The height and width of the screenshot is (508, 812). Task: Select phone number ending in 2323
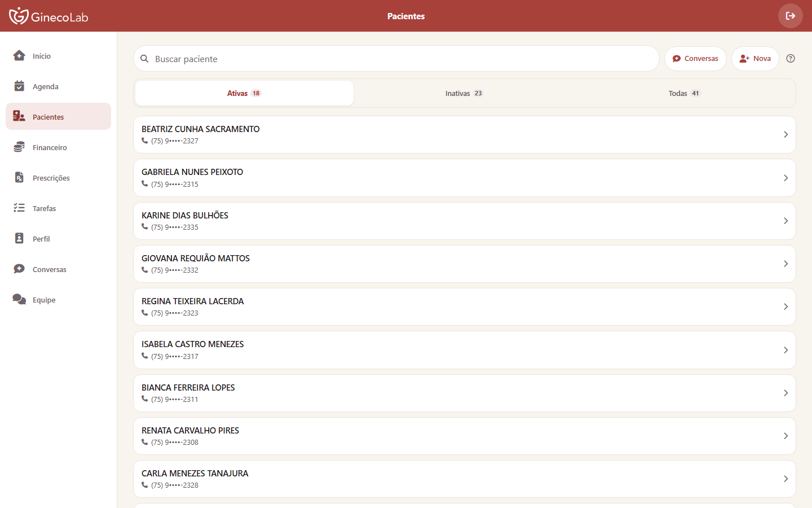point(175,313)
